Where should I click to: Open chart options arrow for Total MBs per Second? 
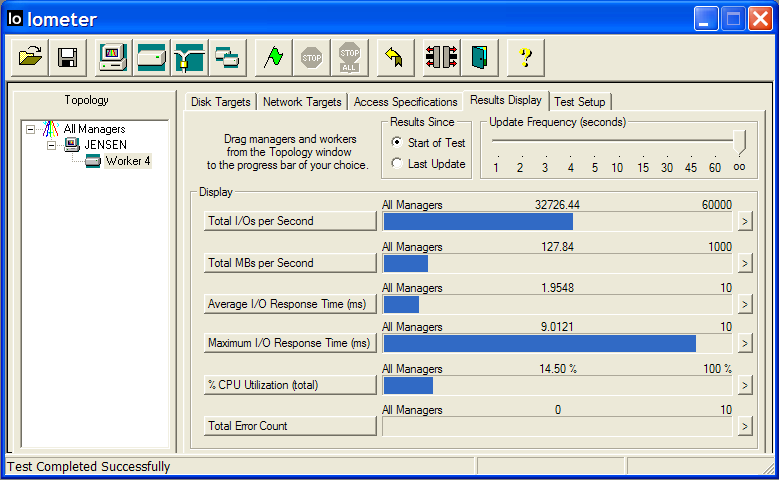point(744,263)
